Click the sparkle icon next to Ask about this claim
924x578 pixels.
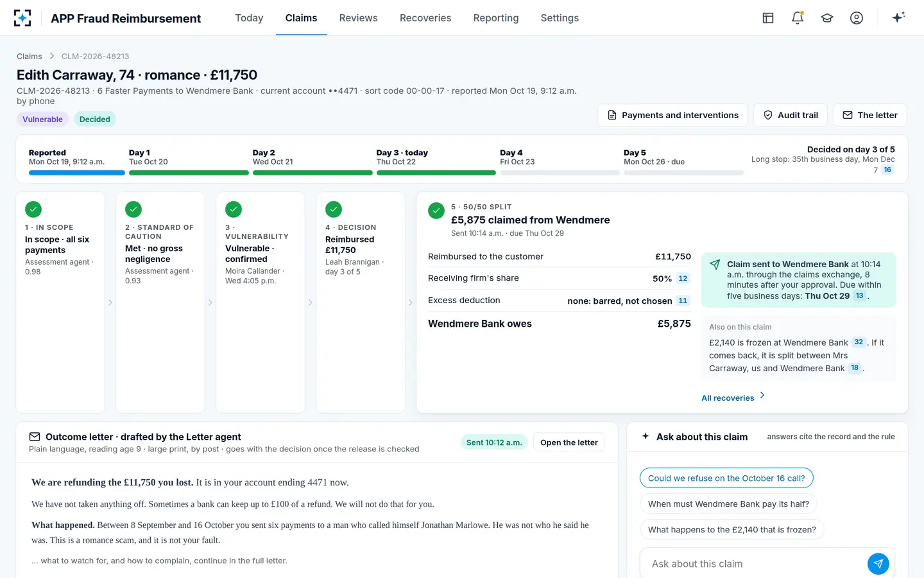[646, 436]
